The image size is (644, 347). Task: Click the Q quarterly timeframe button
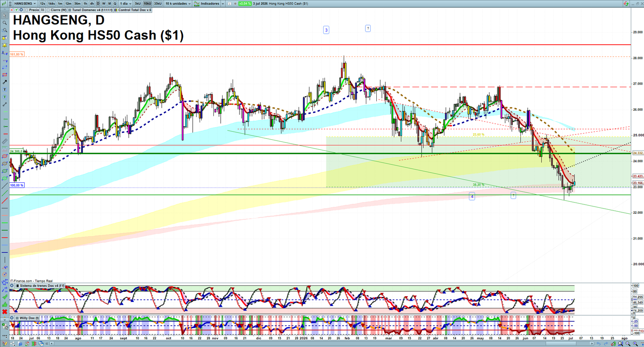pyautogui.click(x=115, y=4)
